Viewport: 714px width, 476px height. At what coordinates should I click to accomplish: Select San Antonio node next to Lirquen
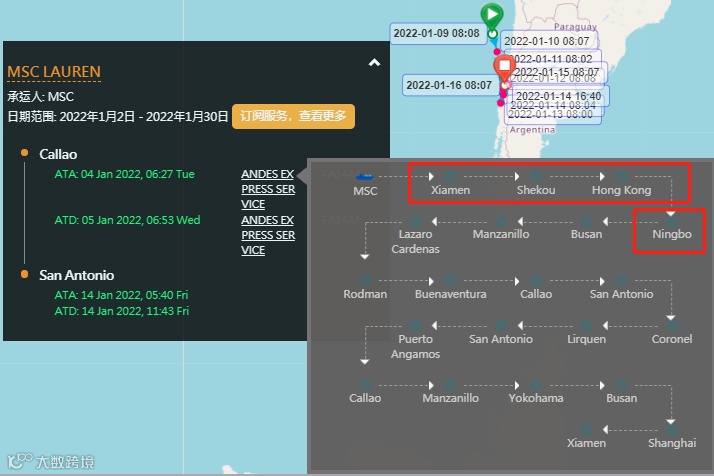pyautogui.click(x=501, y=326)
